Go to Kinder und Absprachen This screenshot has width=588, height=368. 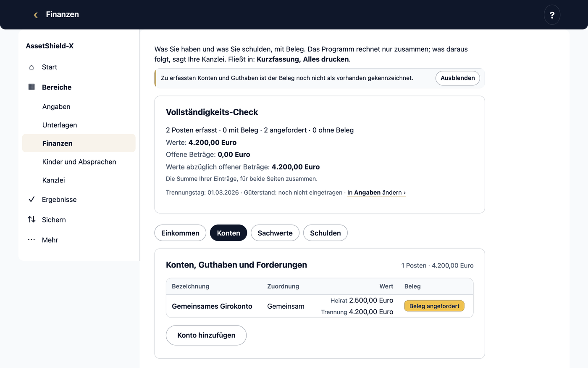click(x=79, y=162)
